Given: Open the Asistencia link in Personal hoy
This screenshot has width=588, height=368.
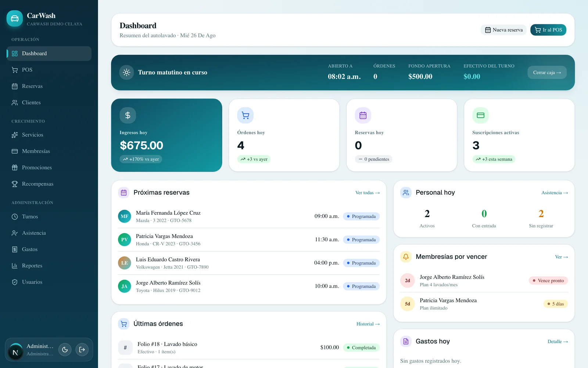Looking at the screenshot, I should [x=555, y=193].
